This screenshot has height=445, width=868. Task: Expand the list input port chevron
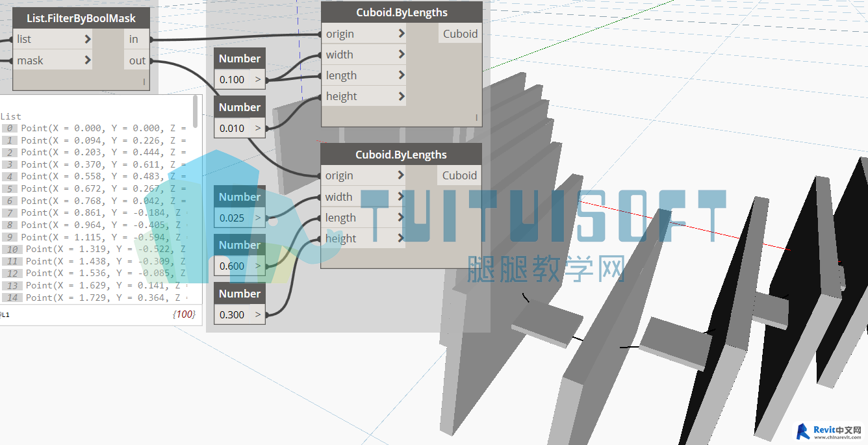click(88, 40)
